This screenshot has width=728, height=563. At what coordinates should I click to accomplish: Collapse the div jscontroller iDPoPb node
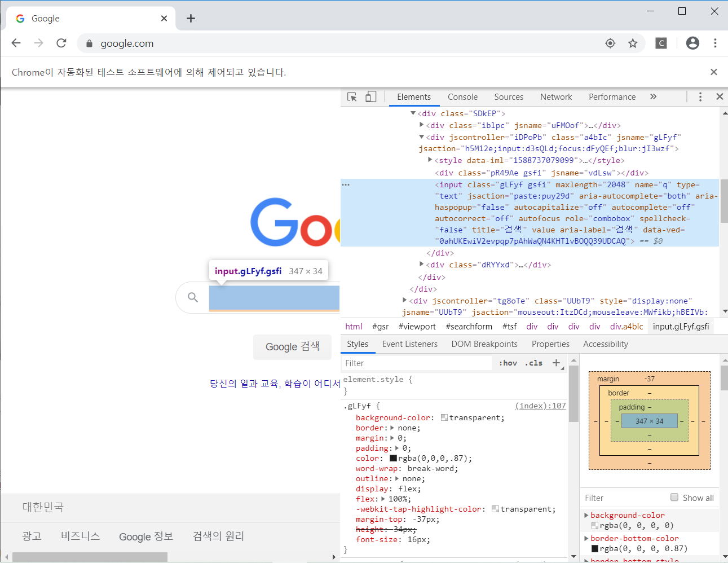click(421, 137)
